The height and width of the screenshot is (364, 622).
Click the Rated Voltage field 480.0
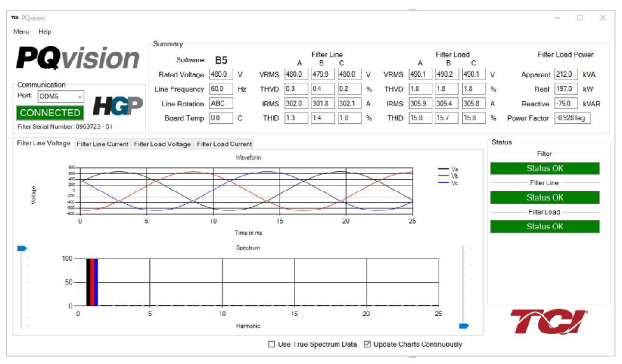(x=221, y=74)
